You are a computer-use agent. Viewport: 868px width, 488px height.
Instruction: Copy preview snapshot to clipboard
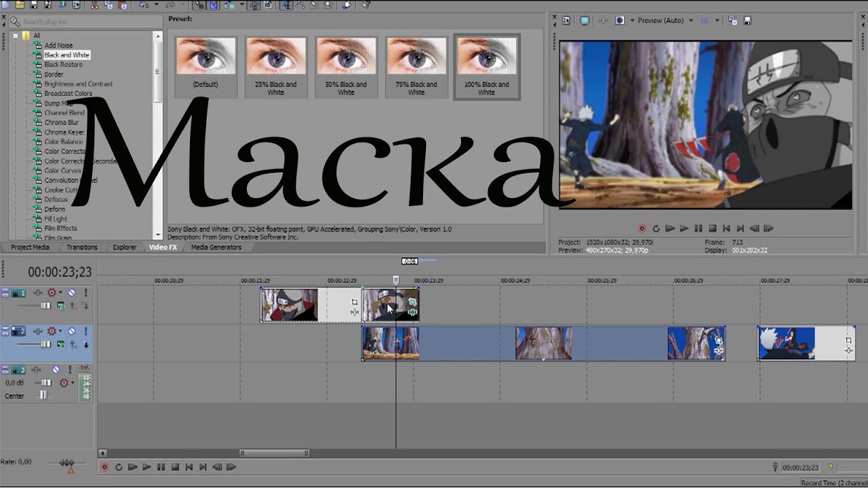click(x=732, y=20)
